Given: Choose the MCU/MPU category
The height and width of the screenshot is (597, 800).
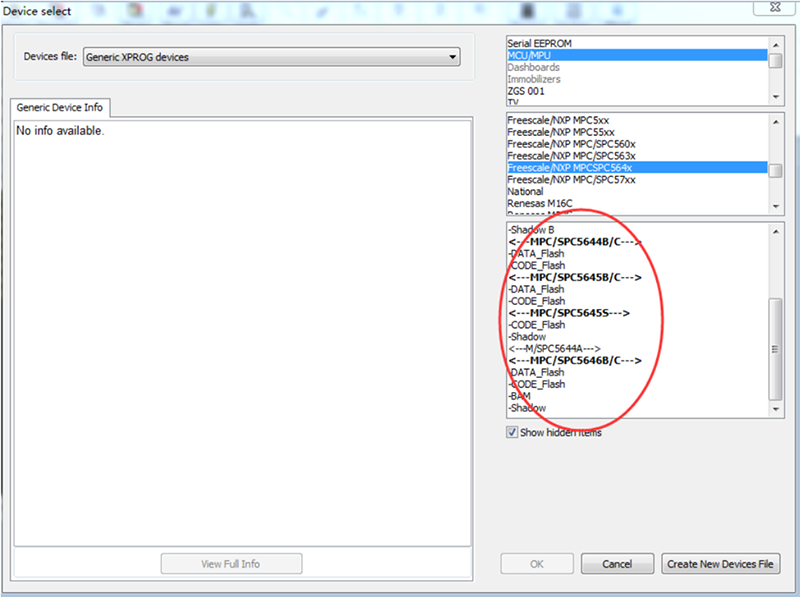Looking at the screenshot, I should [x=531, y=57].
